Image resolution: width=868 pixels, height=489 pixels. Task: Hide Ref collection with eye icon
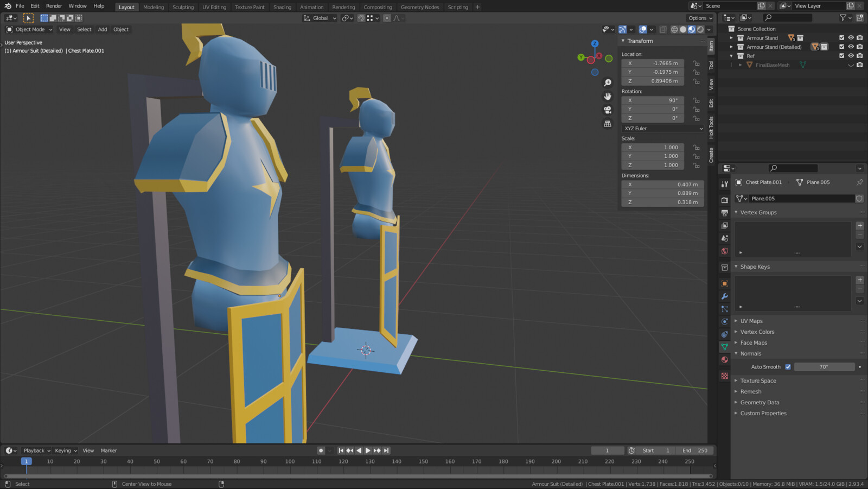(x=851, y=56)
